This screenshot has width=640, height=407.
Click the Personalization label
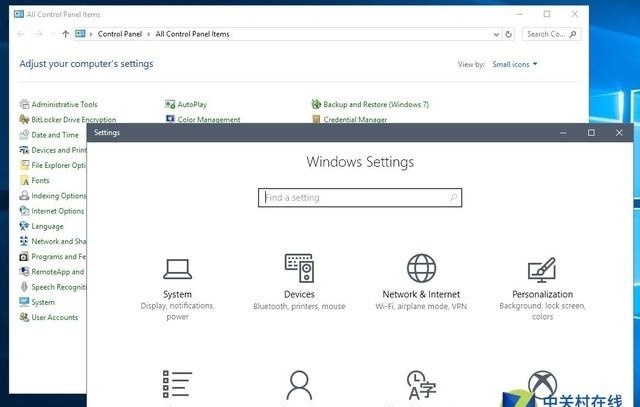click(542, 294)
